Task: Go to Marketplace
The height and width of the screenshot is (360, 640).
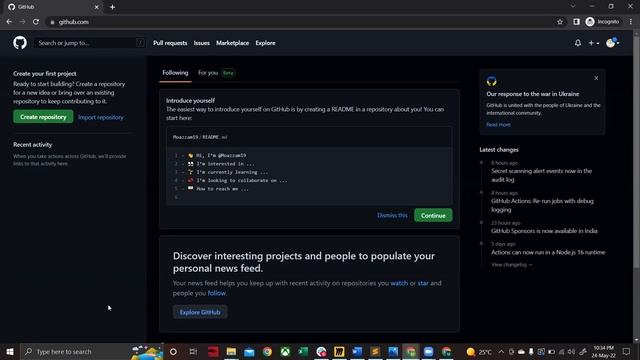Action: tap(232, 43)
